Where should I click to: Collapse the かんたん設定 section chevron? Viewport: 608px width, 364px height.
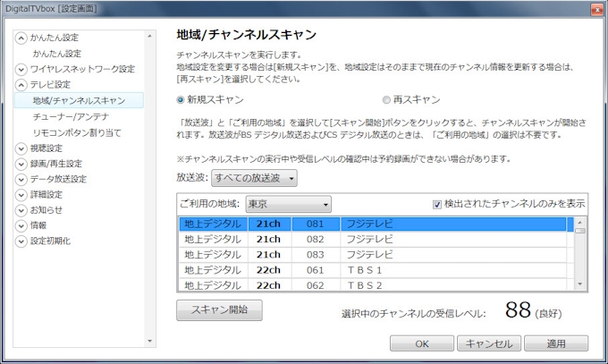pyautogui.click(x=21, y=38)
